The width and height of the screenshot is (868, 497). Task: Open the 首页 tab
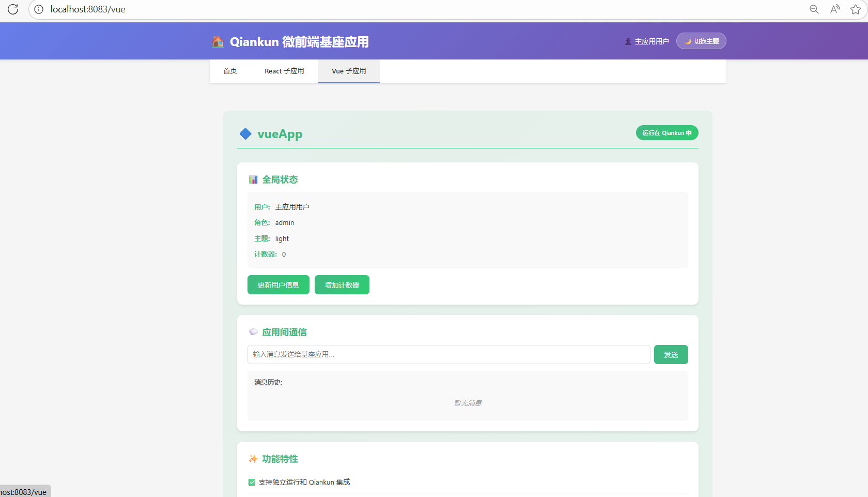coord(230,71)
